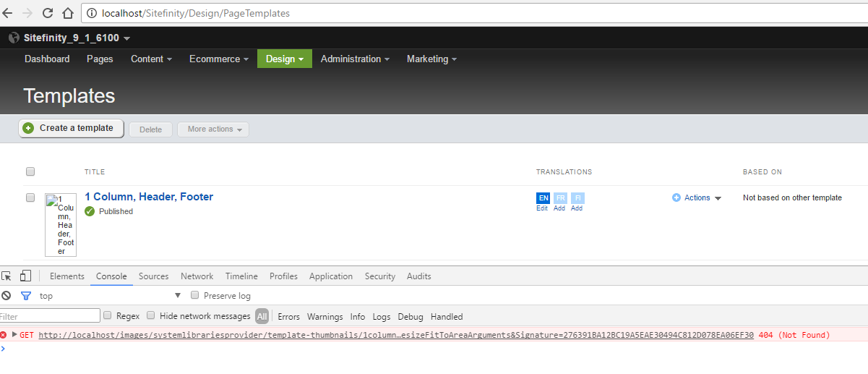The width and height of the screenshot is (868, 374).
Task: Open the Sitefinity_9_1_6100 site dropdown
Action: [x=77, y=38]
